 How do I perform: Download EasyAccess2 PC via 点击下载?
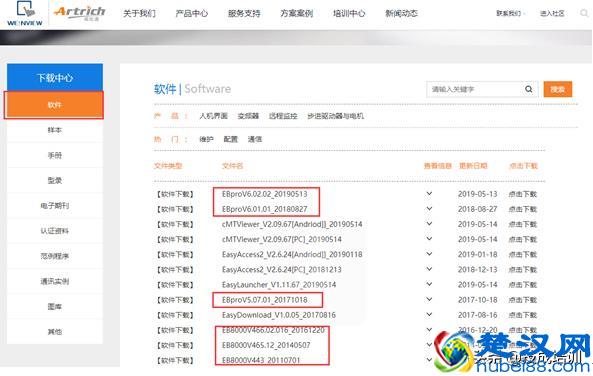point(523,270)
